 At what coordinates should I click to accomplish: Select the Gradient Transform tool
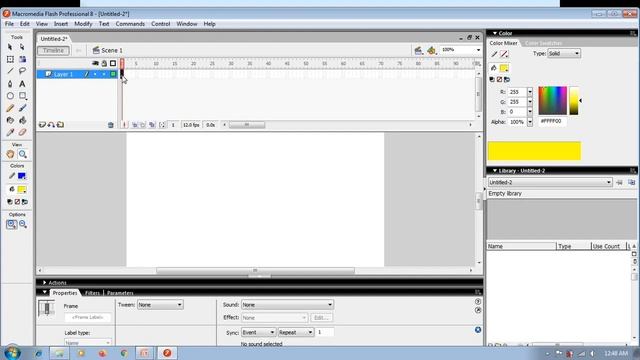coord(22,59)
